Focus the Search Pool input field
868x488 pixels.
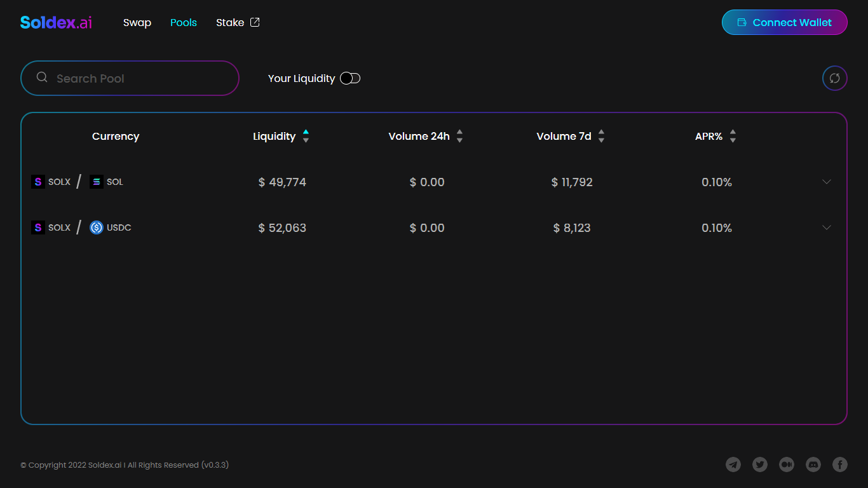130,78
